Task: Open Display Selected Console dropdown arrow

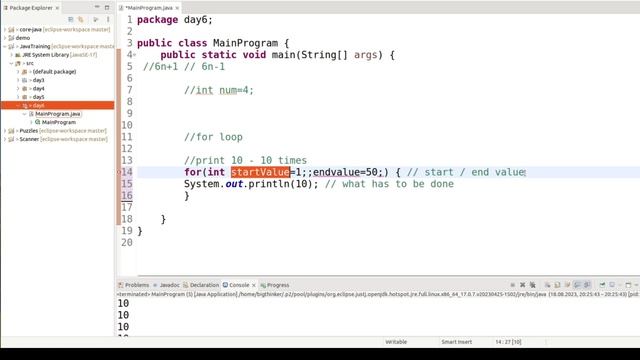Action: 620,285
